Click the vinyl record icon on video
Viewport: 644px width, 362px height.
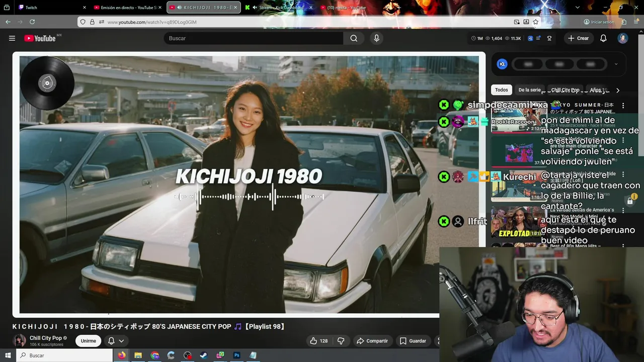tap(47, 83)
